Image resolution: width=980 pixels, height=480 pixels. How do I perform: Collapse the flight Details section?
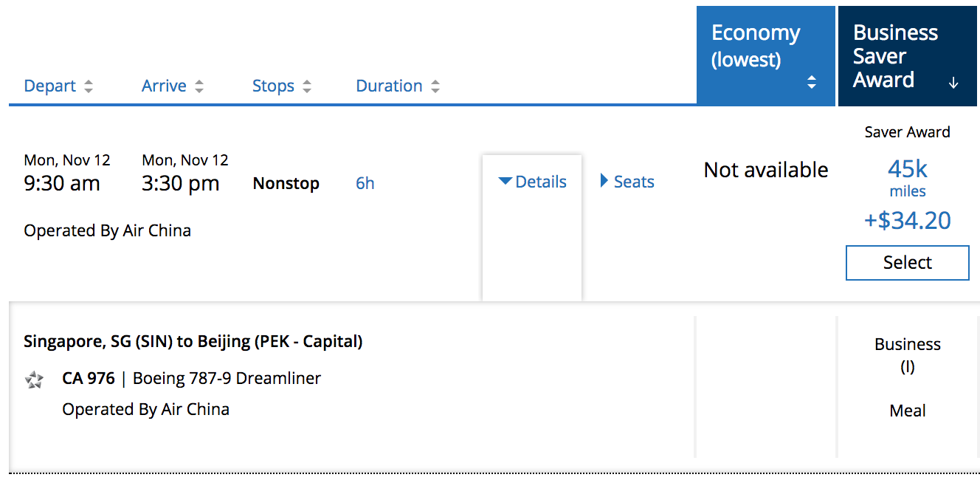533,182
